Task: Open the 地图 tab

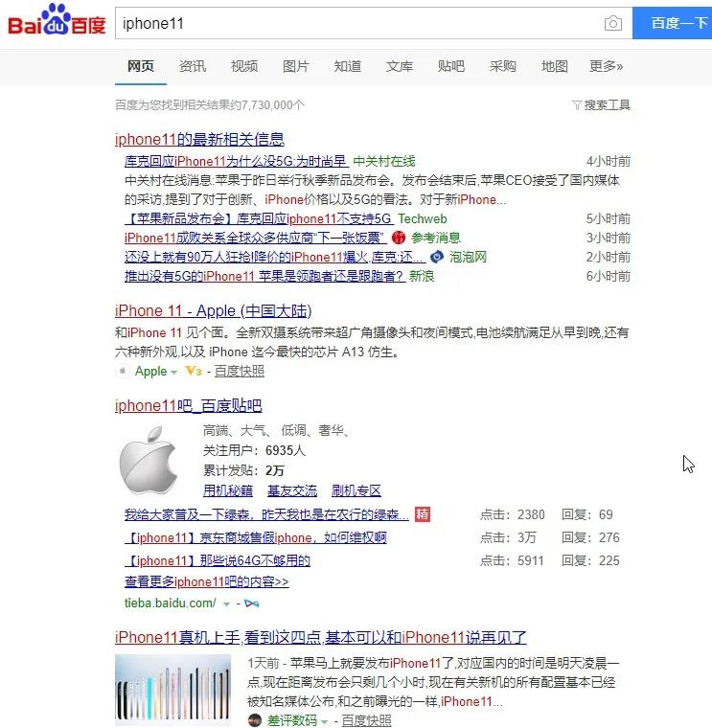Action: pos(555,66)
